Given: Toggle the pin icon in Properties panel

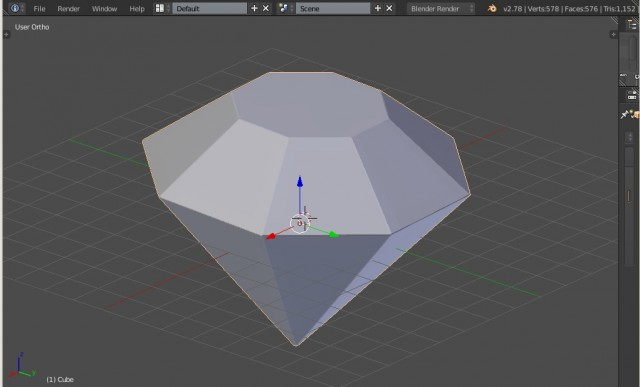Looking at the screenshot, I should tap(624, 115).
